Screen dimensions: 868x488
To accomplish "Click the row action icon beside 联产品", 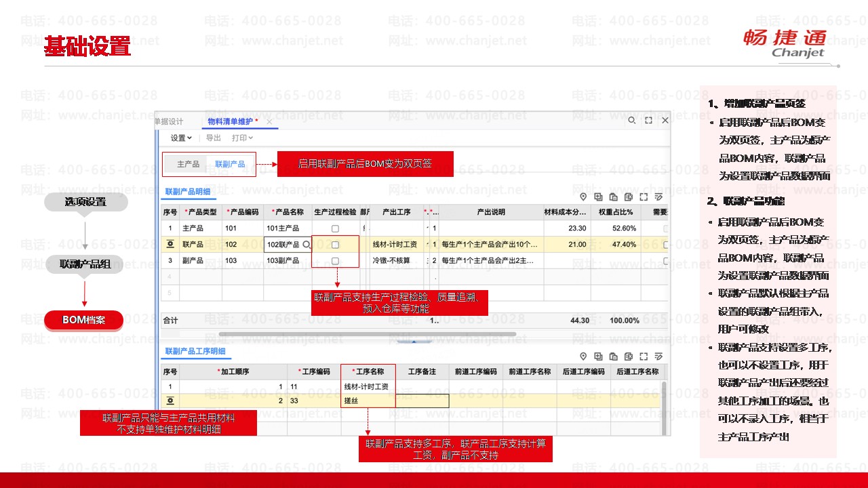I will (170, 244).
